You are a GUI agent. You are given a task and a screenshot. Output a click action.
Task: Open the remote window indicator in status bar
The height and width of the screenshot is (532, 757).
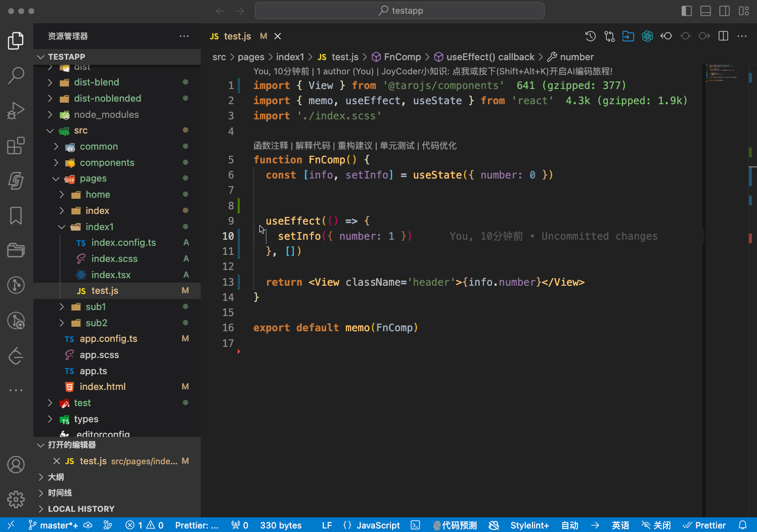(x=11, y=525)
